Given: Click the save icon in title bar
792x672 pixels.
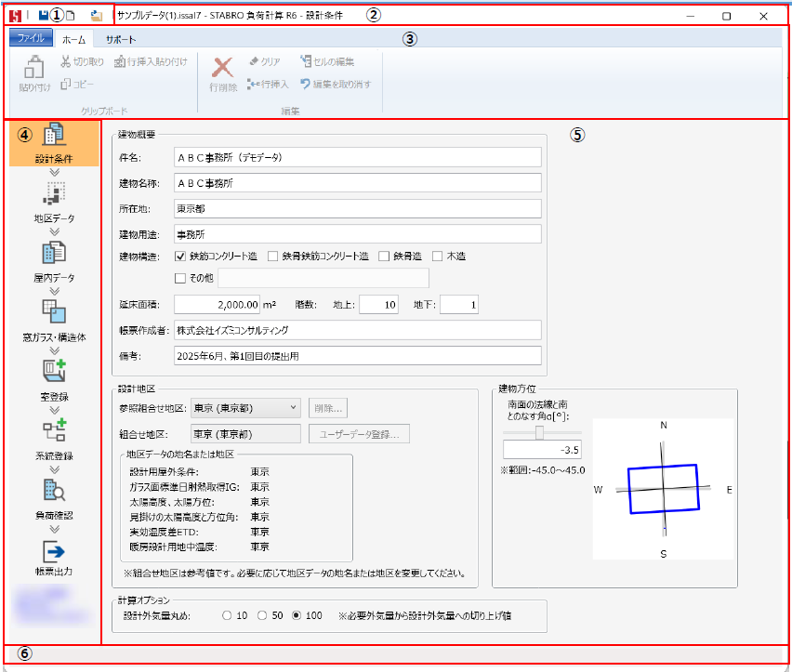Looking at the screenshot, I should click(44, 16).
